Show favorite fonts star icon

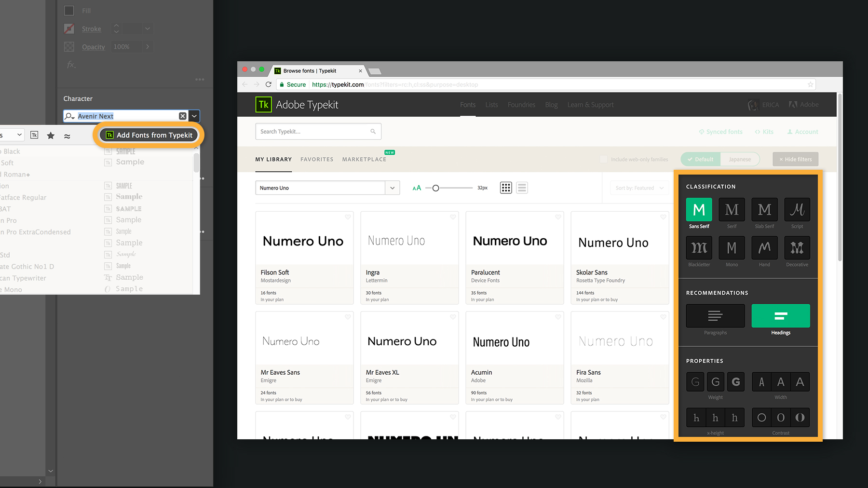(x=51, y=136)
